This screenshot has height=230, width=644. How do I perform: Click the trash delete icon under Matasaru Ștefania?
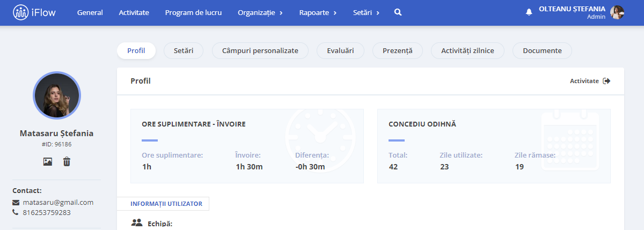click(x=67, y=161)
